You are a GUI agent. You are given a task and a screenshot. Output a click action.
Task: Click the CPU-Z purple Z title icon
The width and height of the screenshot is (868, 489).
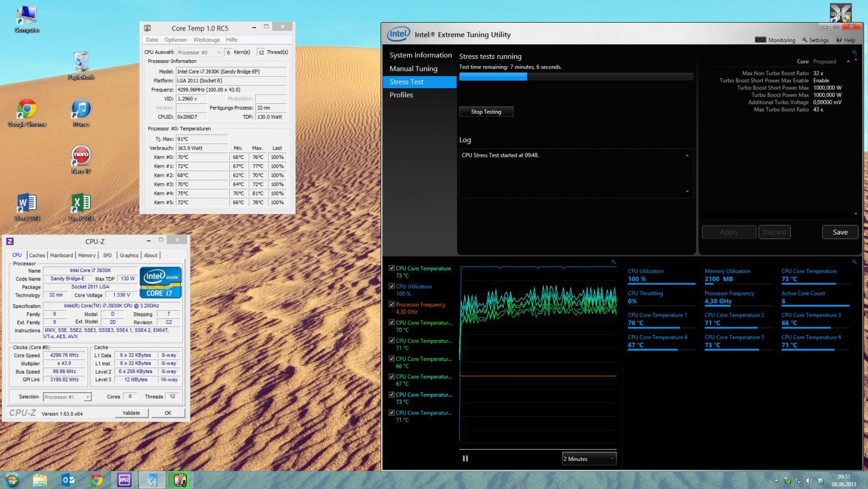[x=10, y=241]
